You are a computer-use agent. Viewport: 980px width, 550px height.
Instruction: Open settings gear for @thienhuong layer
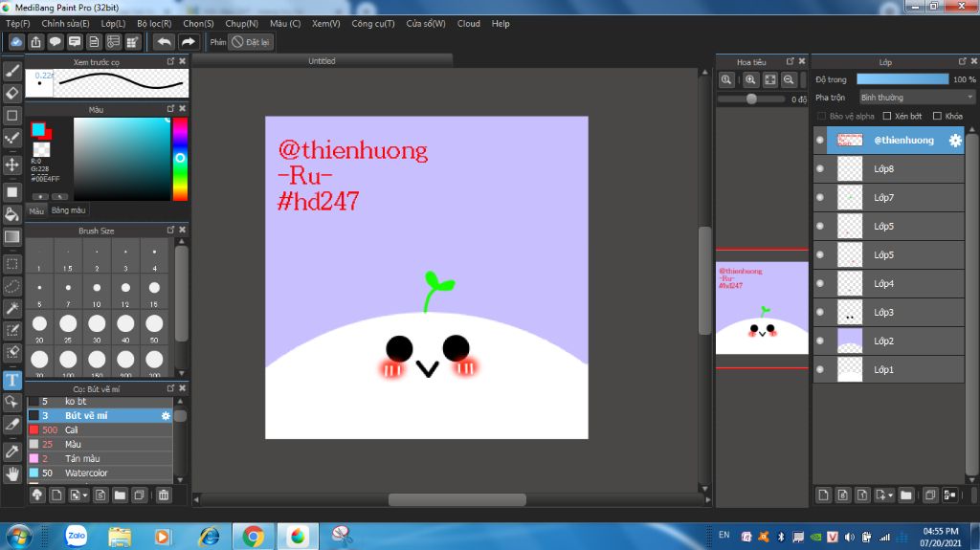click(x=955, y=140)
